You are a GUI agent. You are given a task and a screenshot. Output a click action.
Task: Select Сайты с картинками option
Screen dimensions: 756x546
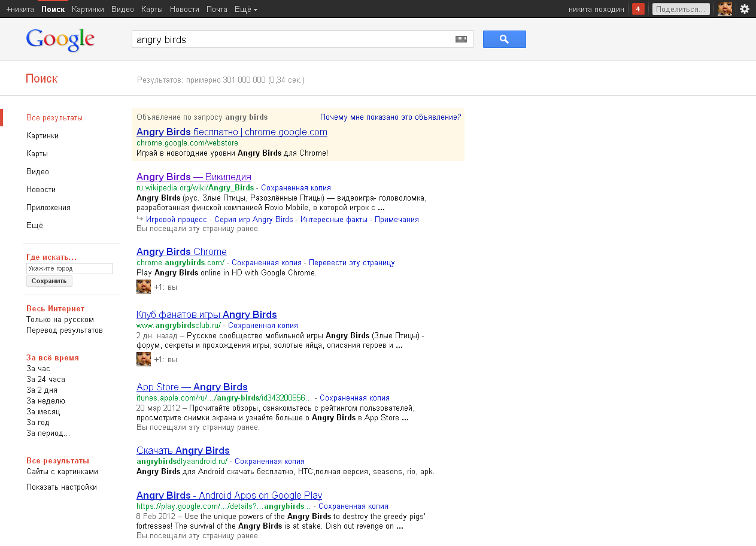pyautogui.click(x=62, y=472)
